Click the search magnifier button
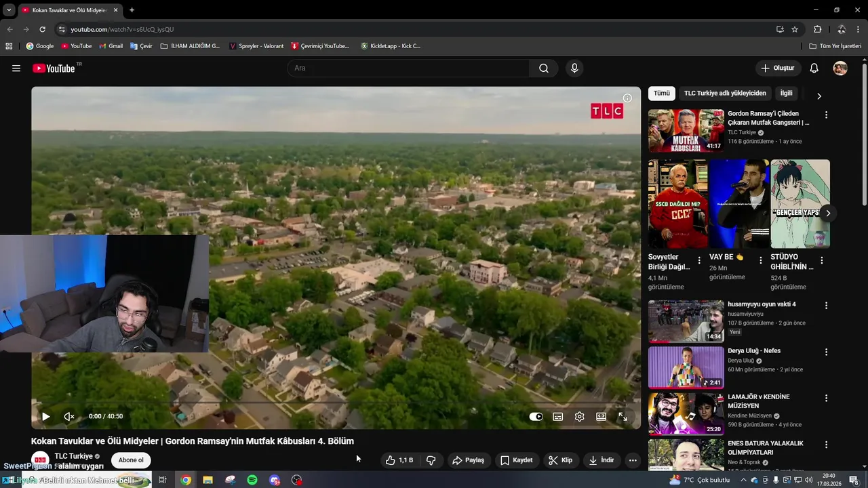The width and height of the screenshot is (868, 488). click(x=544, y=68)
